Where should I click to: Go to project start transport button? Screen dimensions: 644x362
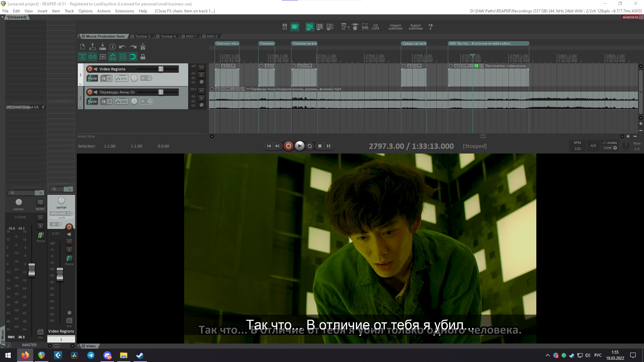click(x=269, y=146)
